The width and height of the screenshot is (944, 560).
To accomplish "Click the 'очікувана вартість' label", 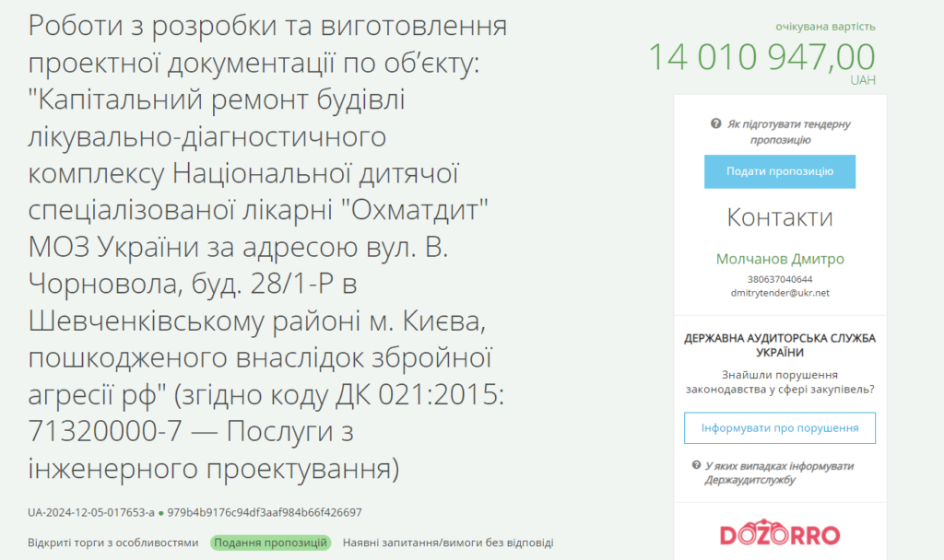I will point(825,27).
